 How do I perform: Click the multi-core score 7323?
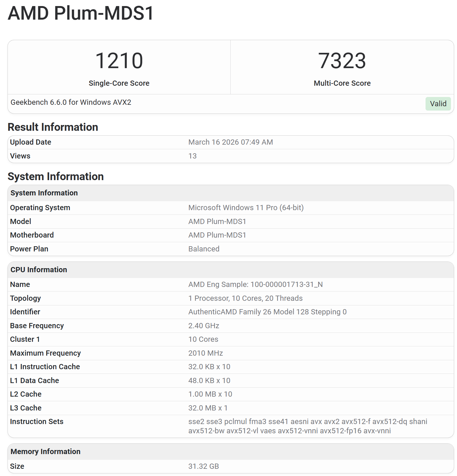click(x=342, y=61)
